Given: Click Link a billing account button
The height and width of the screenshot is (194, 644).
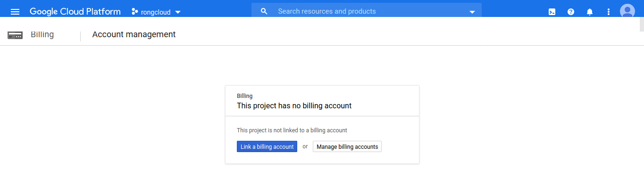Looking at the screenshot, I should pyautogui.click(x=267, y=146).
